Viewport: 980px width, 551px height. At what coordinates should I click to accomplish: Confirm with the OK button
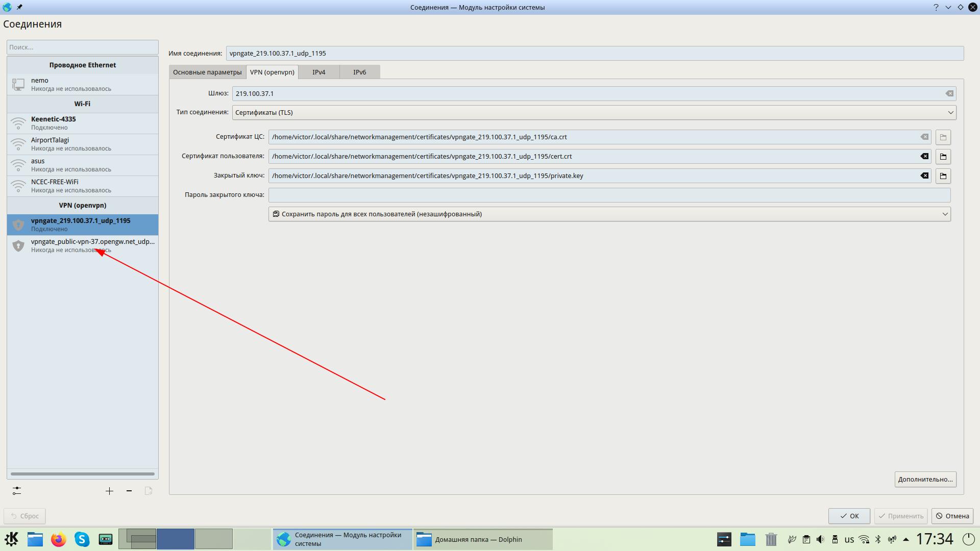coord(849,516)
